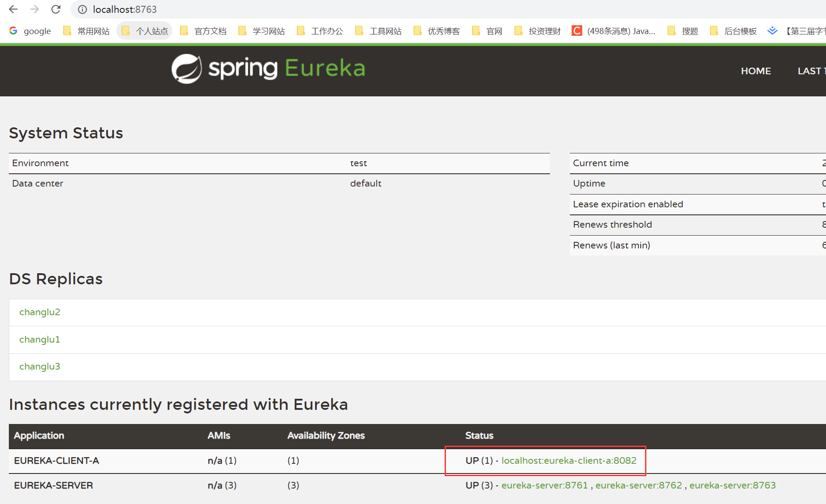Click the site info icon in address bar
This screenshot has height=504, width=826.
tap(82, 9)
